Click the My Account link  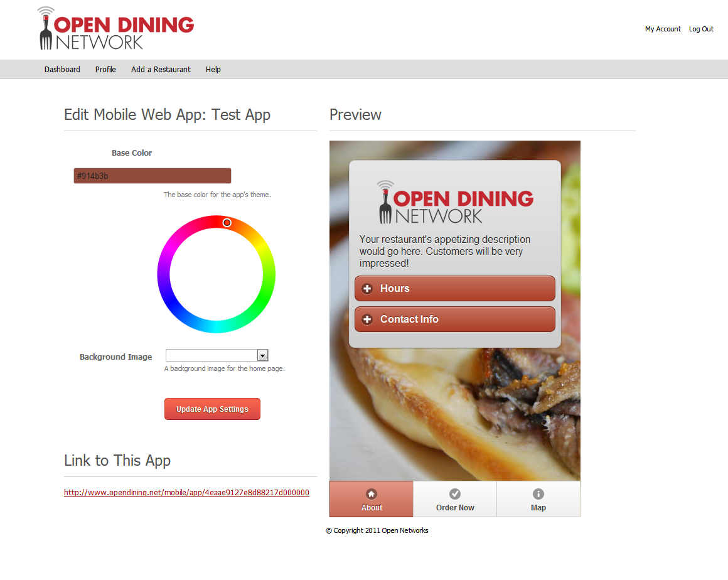click(663, 30)
